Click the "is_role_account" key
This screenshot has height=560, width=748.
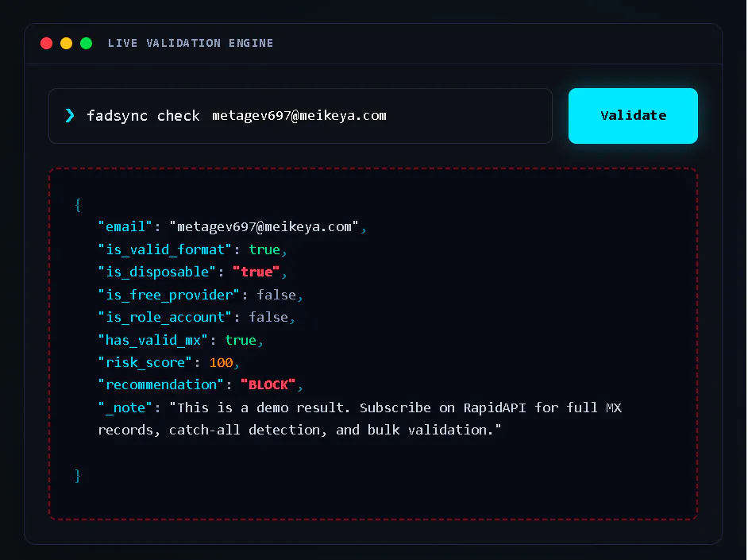pos(164,317)
